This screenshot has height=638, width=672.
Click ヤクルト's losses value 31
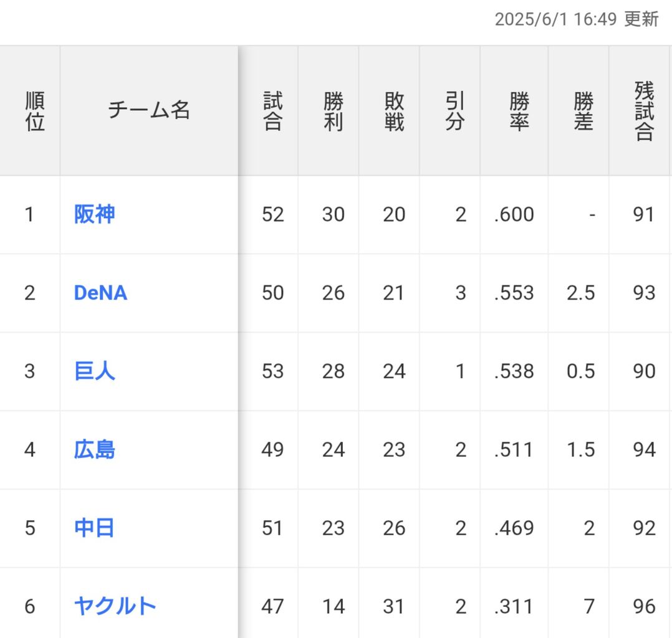pyautogui.click(x=393, y=606)
